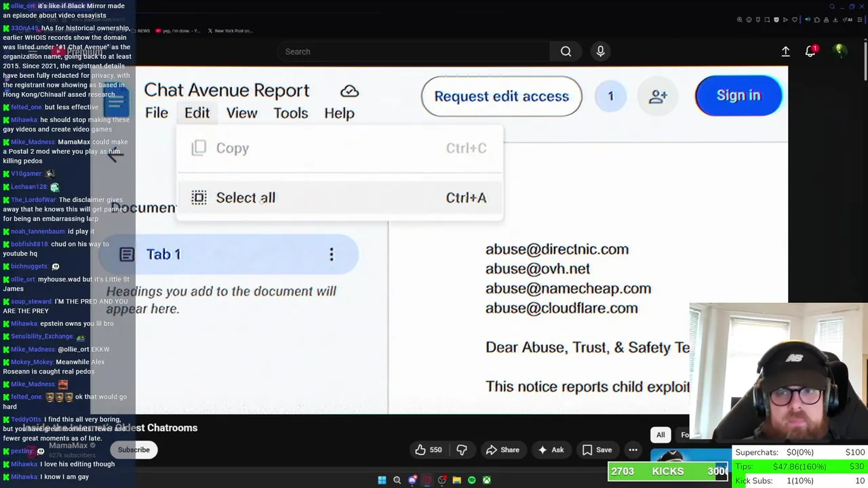868x488 pixels.
Task: Select Tab 1 in document outline
Action: tap(229, 254)
